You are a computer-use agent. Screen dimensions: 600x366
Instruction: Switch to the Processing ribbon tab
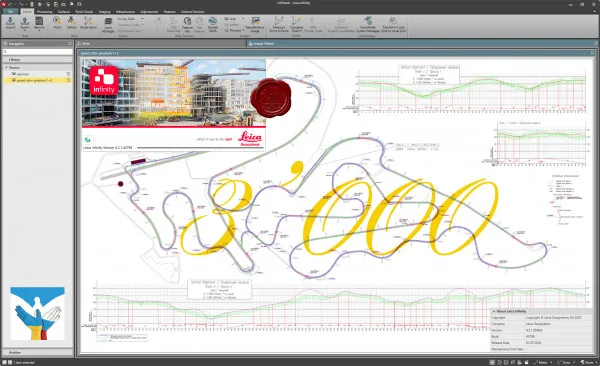[x=44, y=11]
